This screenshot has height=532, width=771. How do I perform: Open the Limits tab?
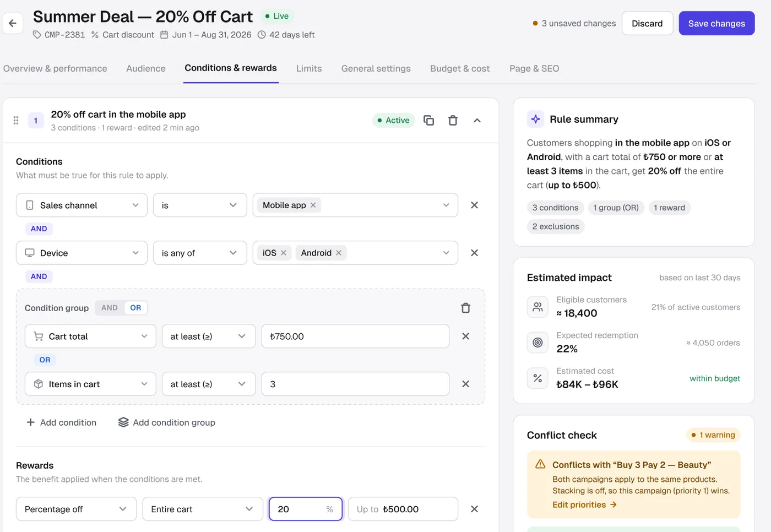pyautogui.click(x=309, y=68)
